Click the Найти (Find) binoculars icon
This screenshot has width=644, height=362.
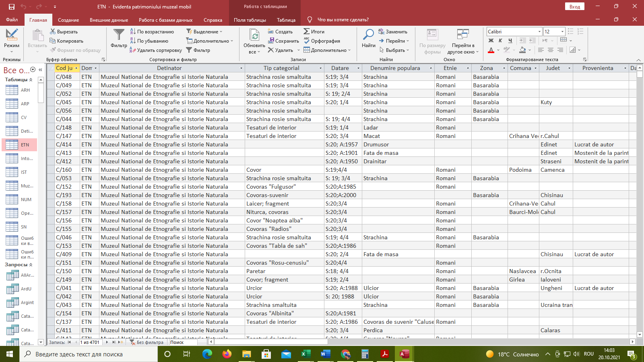tap(368, 35)
